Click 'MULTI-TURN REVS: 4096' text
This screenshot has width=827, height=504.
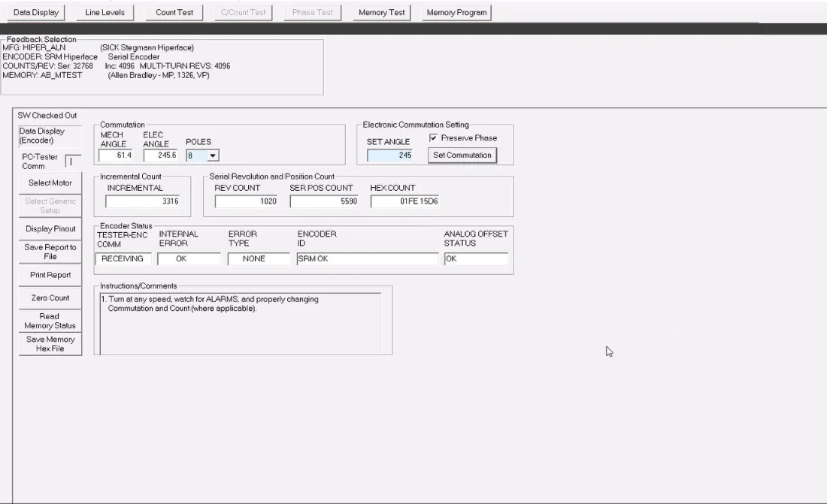click(185, 66)
